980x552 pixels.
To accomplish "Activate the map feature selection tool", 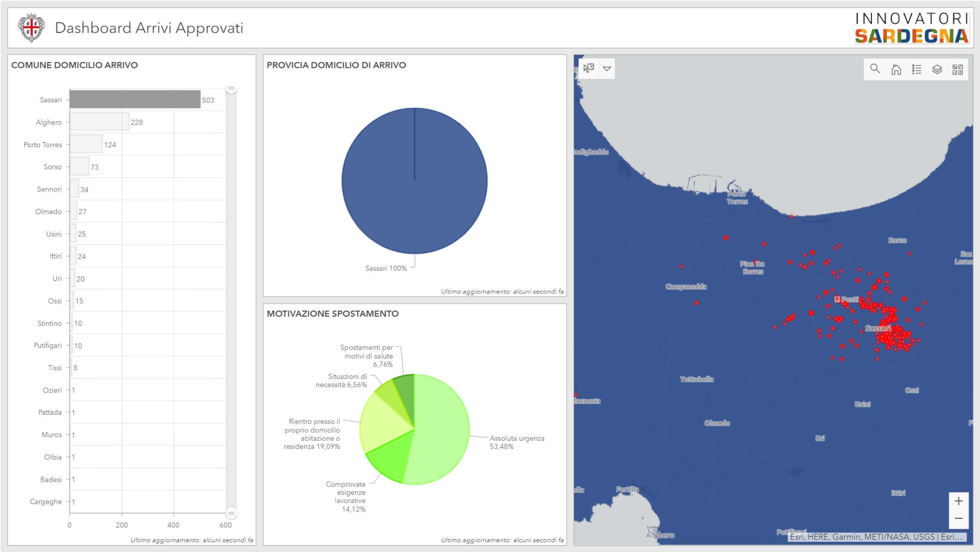I will (x=589, y=68).
